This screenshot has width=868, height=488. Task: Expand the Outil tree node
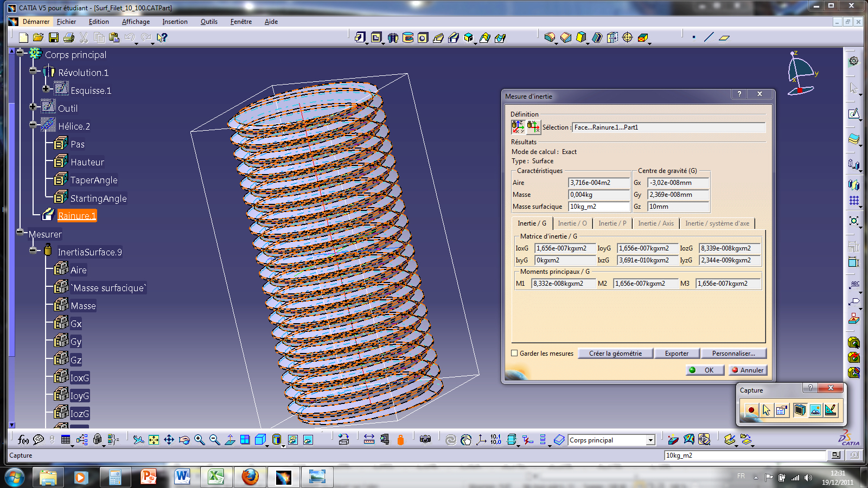pyautogui.click(x=33, y=107)
